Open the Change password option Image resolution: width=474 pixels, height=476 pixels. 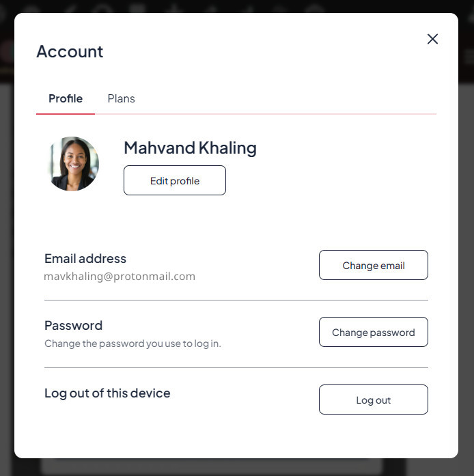(x=373, y=333)
